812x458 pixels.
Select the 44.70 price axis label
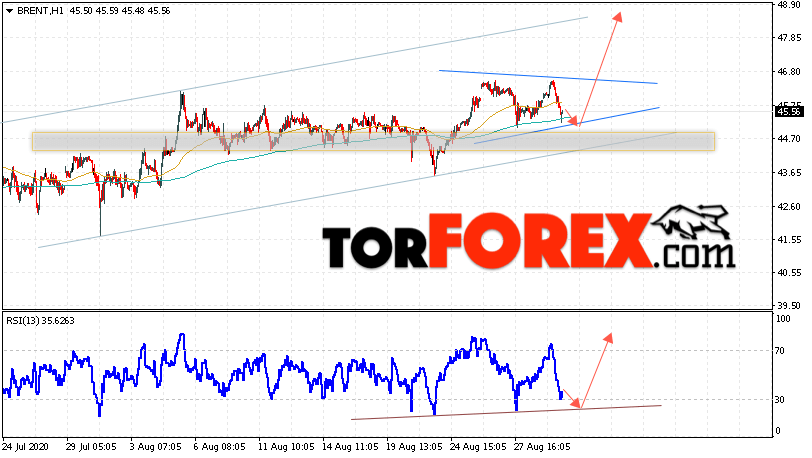(789, 139)
